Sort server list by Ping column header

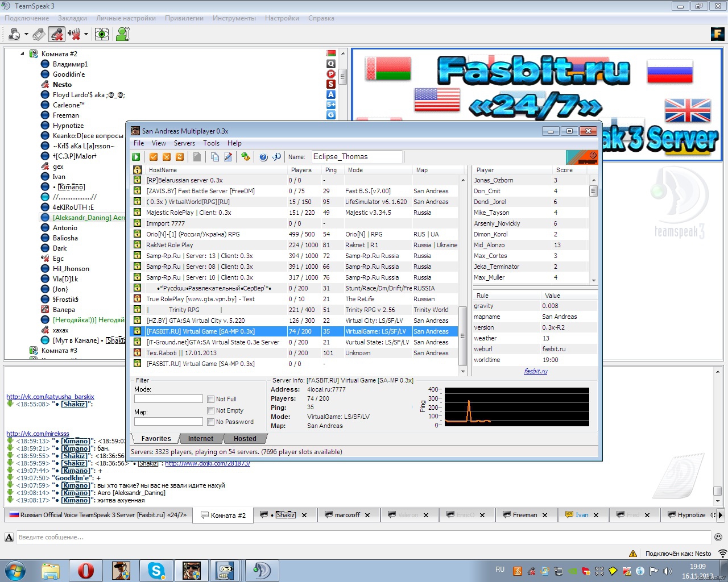pos(332,170)
